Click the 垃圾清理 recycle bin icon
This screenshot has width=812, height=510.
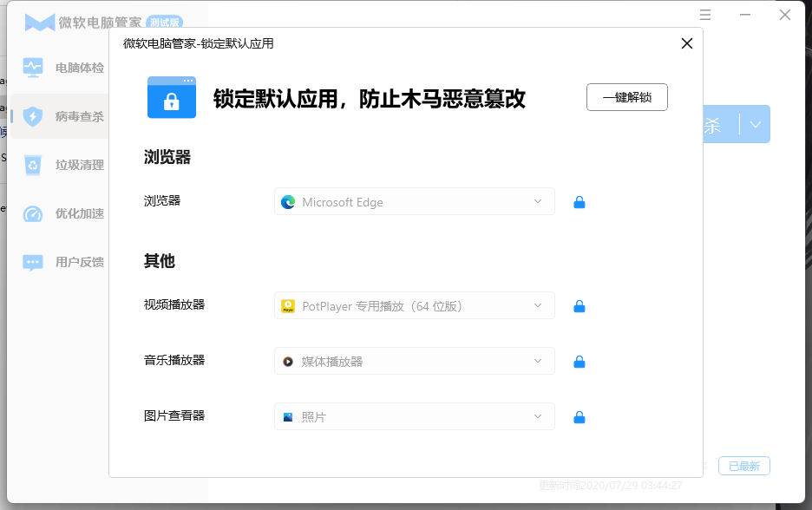(33, 165)
